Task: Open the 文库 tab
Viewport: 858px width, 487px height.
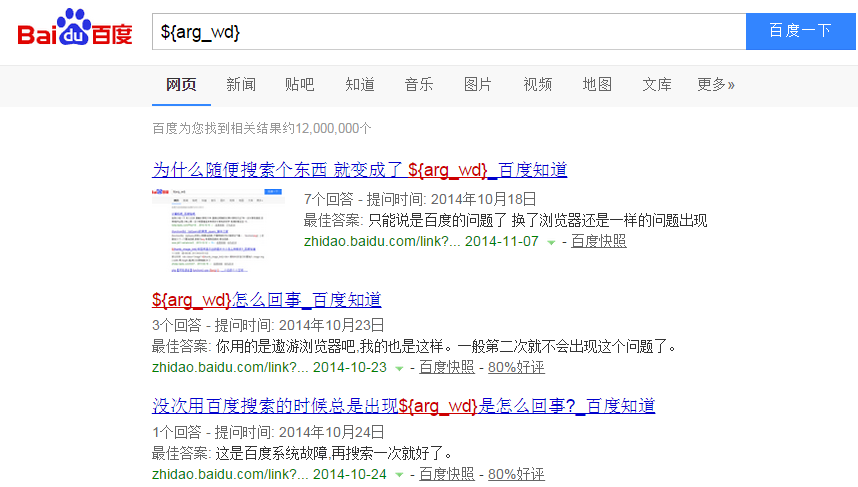Action: tap(657, 85)
